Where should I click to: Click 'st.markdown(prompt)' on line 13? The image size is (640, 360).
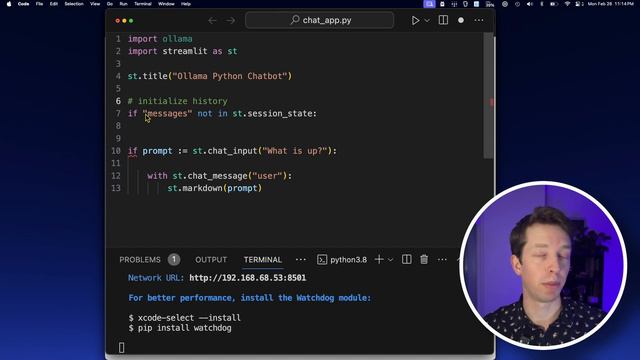(x=215, y=188)
